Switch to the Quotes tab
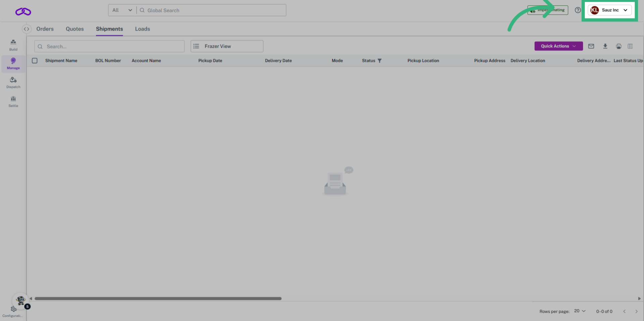Image resolution: width=644 pixels, height=321 pixels. [x=75, y=29]
